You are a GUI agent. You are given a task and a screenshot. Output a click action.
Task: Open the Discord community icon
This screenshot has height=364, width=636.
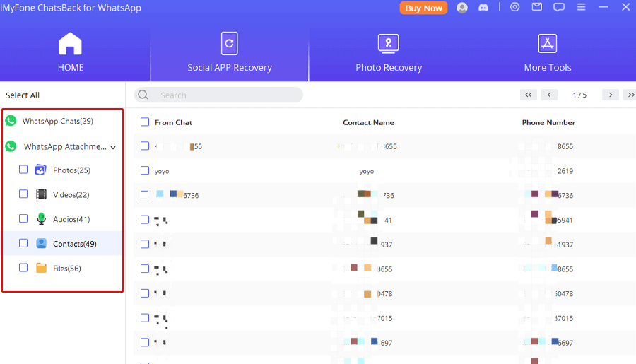[483, 8]
